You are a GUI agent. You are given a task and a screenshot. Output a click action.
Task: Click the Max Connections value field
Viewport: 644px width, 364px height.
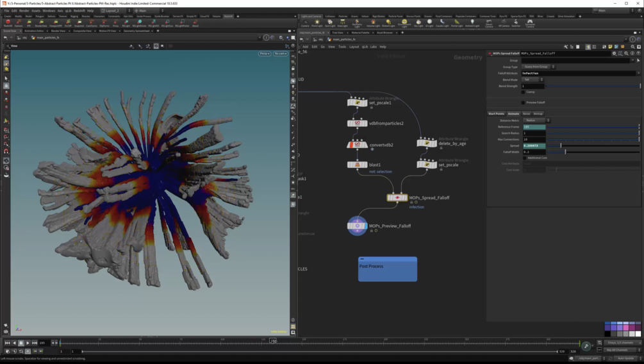(x=534, y=139)
